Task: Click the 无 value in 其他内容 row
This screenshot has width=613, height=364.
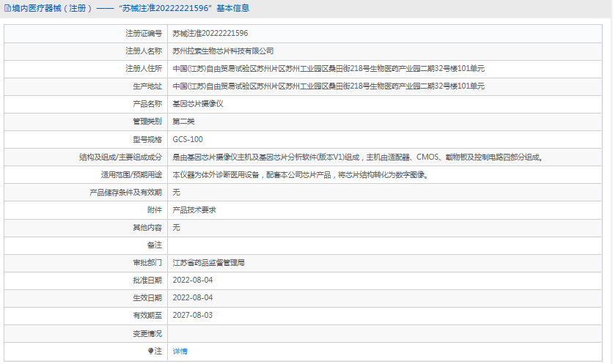Action: (x=176, y=227)
